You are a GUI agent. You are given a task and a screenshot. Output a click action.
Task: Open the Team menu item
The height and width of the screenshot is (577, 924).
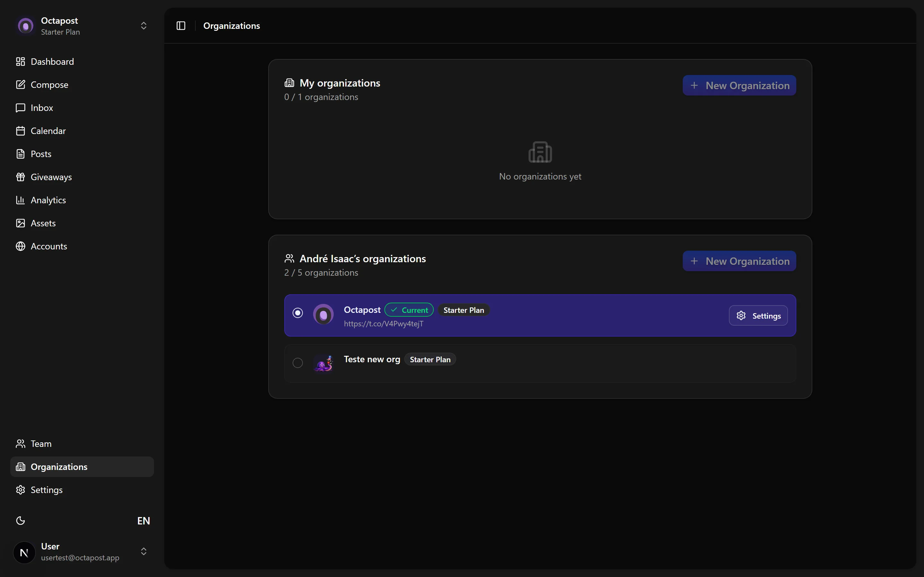pyautogui.click(x=82, y=444)
